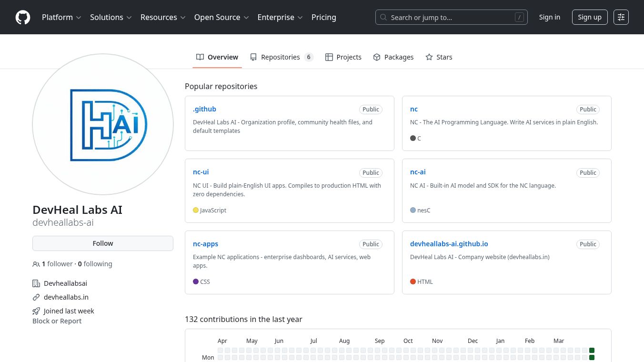Viewport: 644px width, 362px height.
Task: Click the dark green contribution square
Action: pos(592,350)
